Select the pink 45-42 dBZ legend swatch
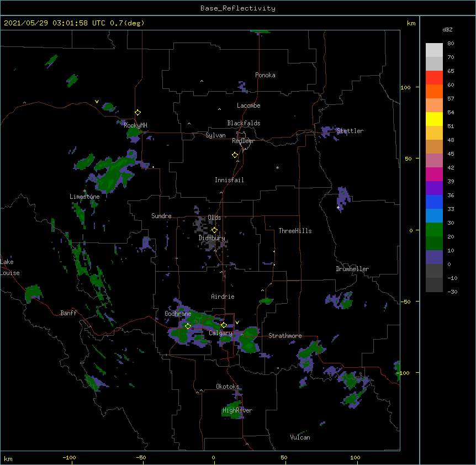 pos(434,161)
